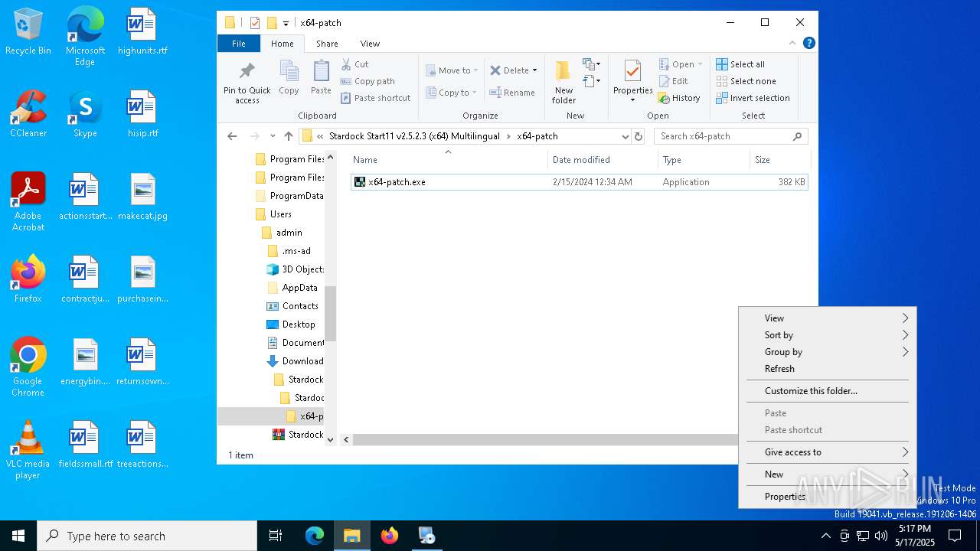Switch to the Share tab
This screenshot has width=980, height=551.
click(x=327, y=44)
